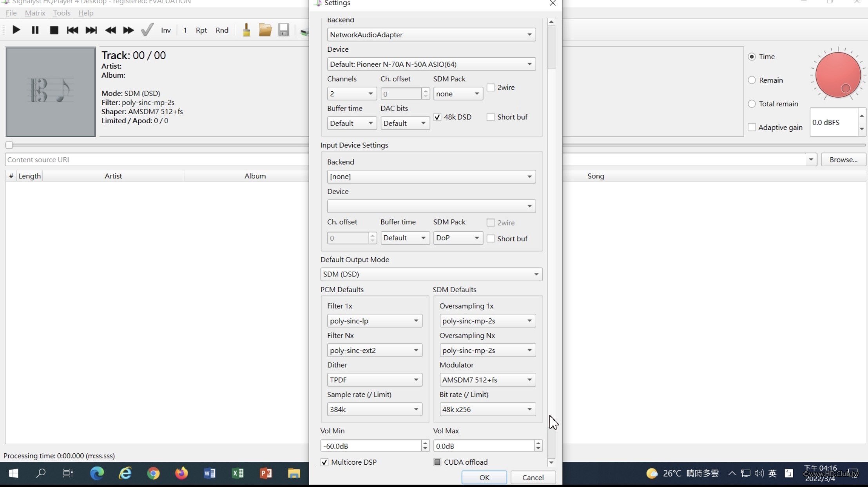The image size is (868, 487).
Task: Click Cancel to discard settings
Action: click(x=533, y=478)
